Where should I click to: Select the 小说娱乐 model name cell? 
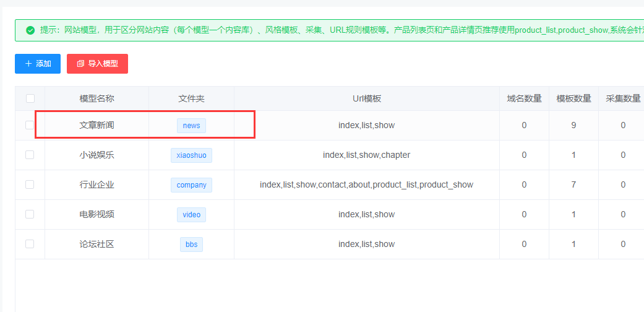point(97,155)
